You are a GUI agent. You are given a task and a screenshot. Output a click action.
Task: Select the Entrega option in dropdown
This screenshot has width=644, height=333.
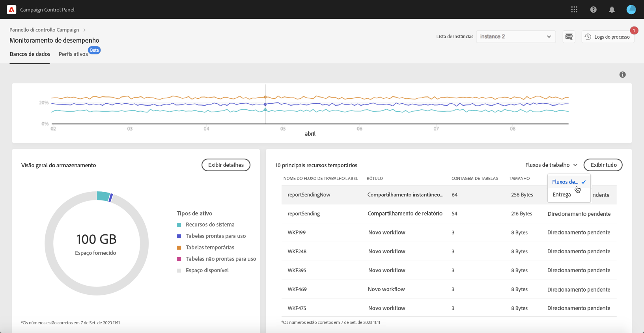[x=562, y=195]
